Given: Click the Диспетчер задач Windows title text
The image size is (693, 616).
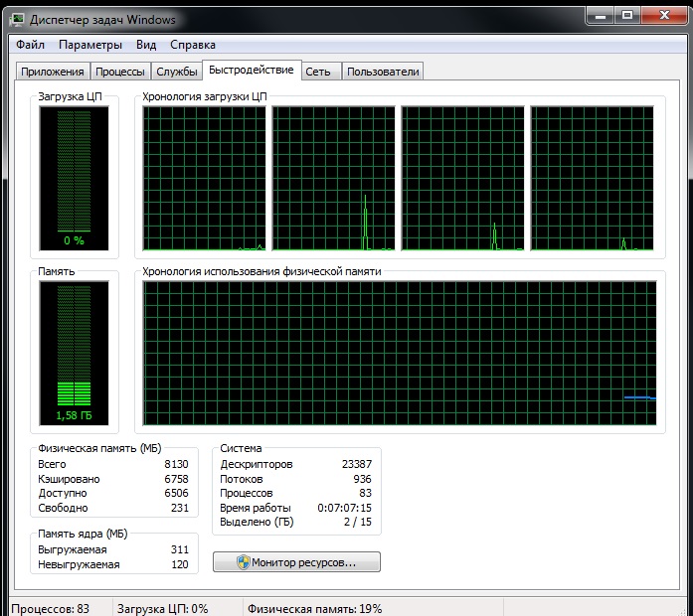Looking at the screenshot, I should (x=102, y=20).
